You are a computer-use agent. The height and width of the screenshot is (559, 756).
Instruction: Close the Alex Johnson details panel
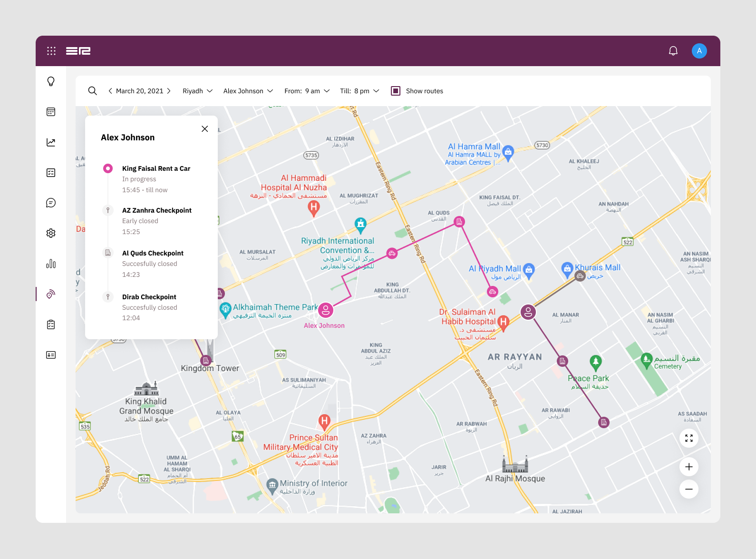click(x=205, y=129)
